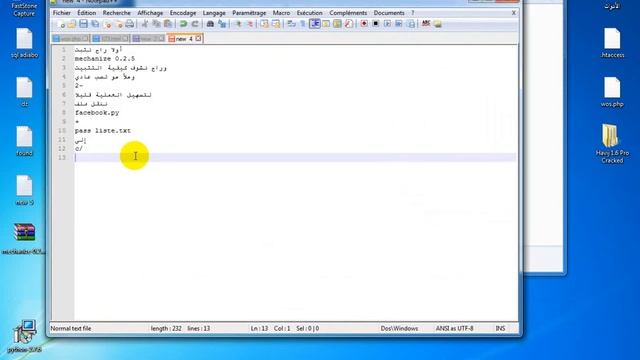Close document with menu bar X

tap(513, 13)
